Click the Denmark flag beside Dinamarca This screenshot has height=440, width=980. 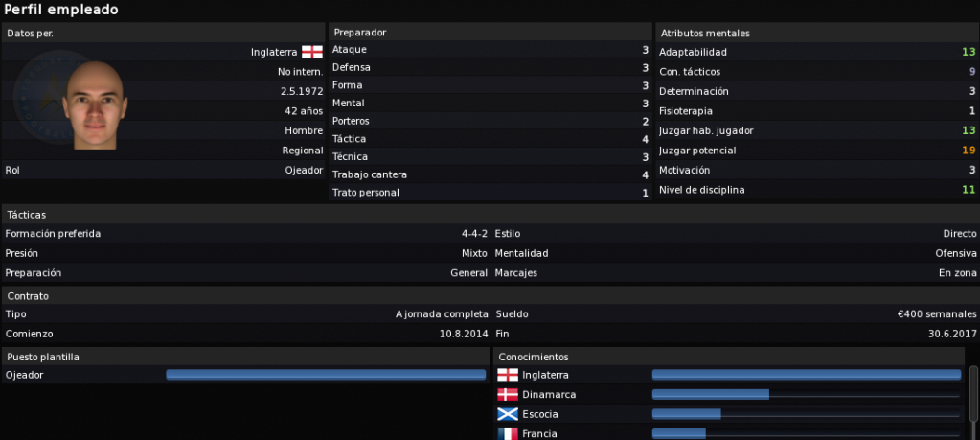508,394
